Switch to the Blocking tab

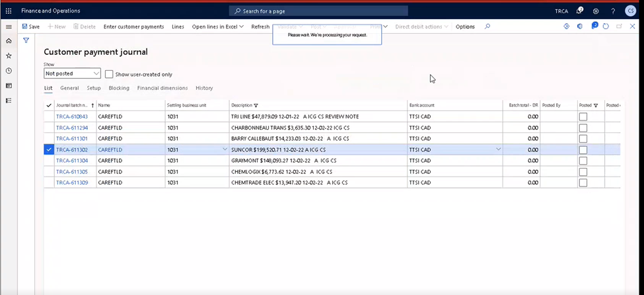pyautogui.click(x=119, y=88)
